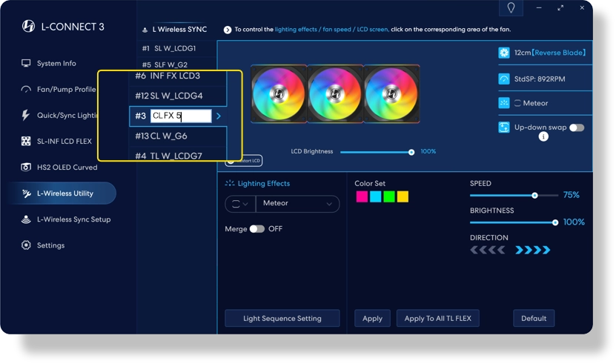The height and width of the screenshot is (364, 616).
Task: Click the SL-INF LCD FLEX icon
Action: pos(26,141)
